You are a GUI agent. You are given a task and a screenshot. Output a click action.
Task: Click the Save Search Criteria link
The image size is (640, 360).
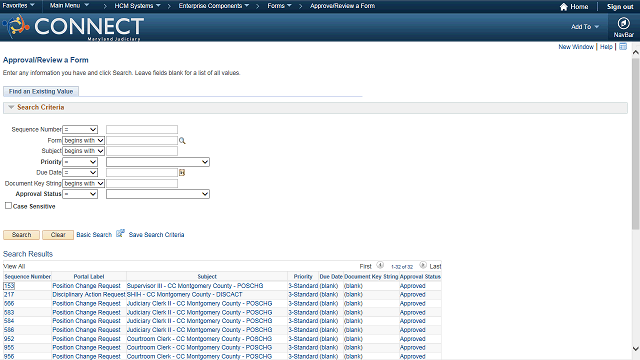pos(156,235)
